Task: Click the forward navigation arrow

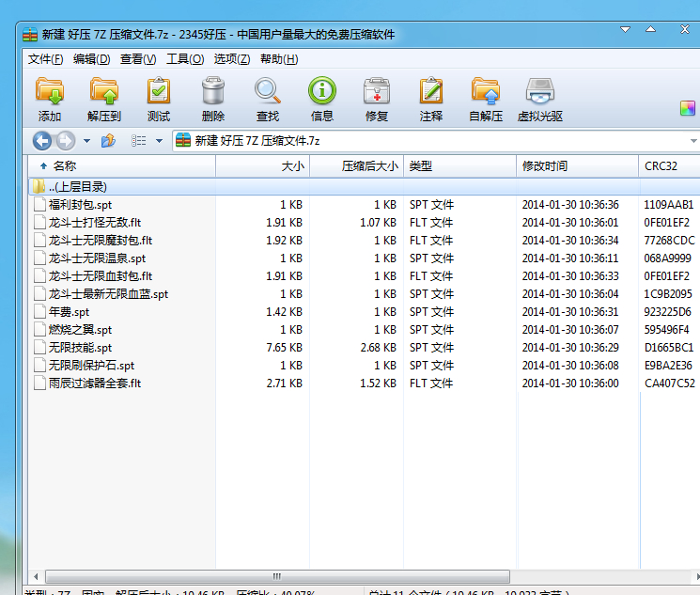Action: coord(66,141)
